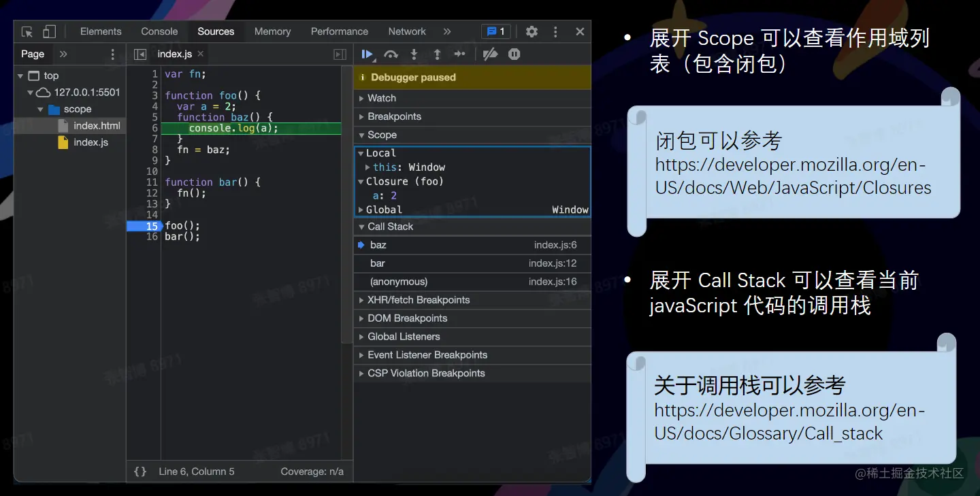
Task: Select the index.js editor tab
Action: coord(175,54)
